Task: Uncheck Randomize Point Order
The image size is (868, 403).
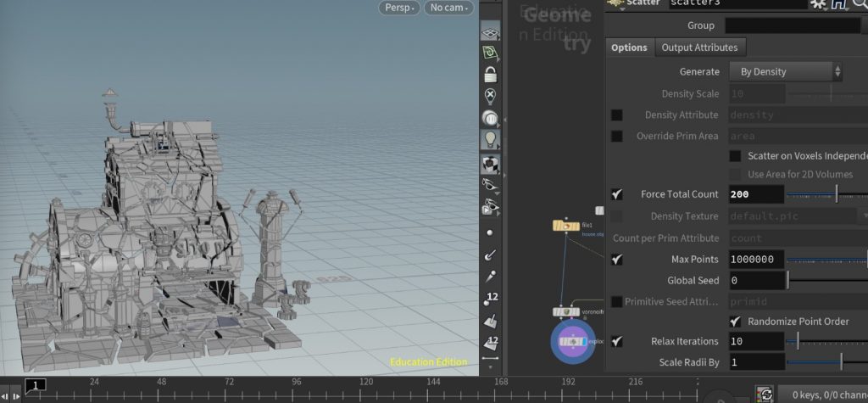Action: click(735, 322)
